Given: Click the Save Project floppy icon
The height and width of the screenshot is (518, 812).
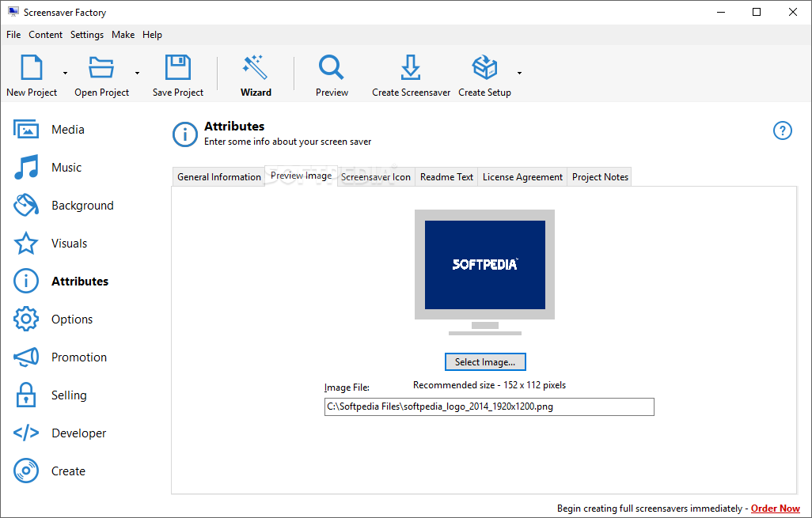Looking at the screenshot, I should 177,66.
